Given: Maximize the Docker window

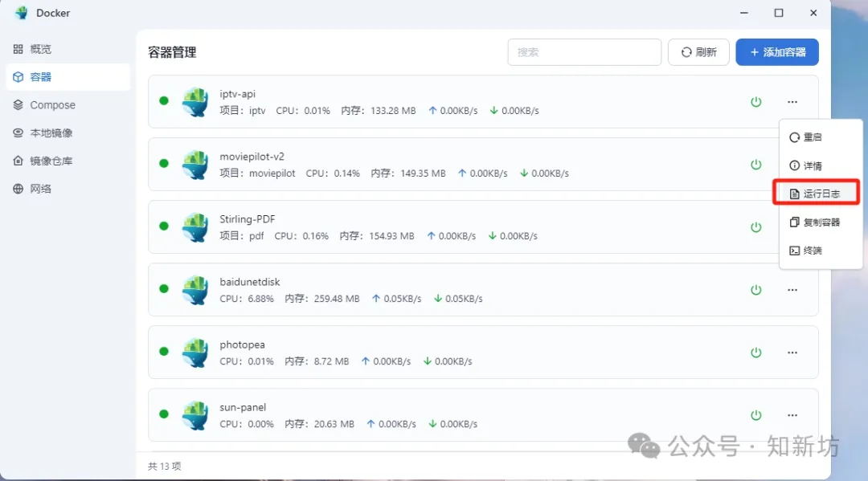Looking at the screenshot, I should tap(778, 13).
